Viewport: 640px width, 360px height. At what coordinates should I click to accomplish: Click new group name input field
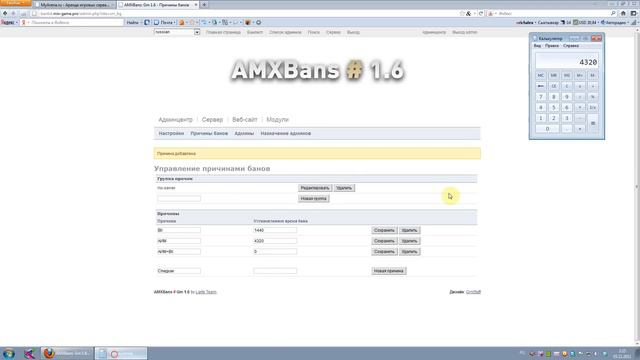(x=179, y=198)
